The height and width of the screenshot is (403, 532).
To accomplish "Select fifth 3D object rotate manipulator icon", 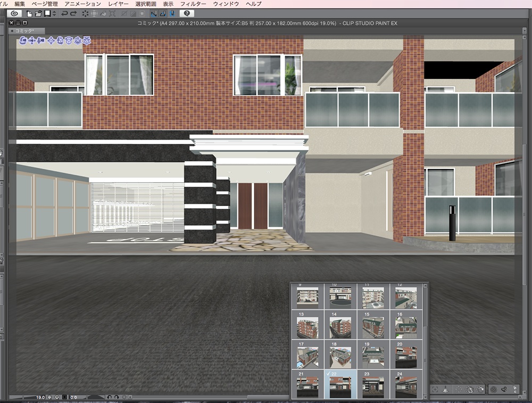I will [60, 41].
